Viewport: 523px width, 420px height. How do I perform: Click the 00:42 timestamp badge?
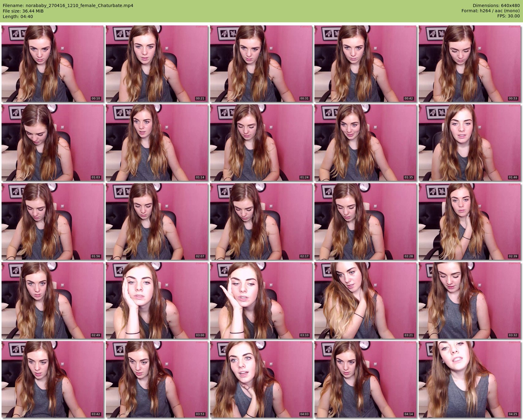409,98
